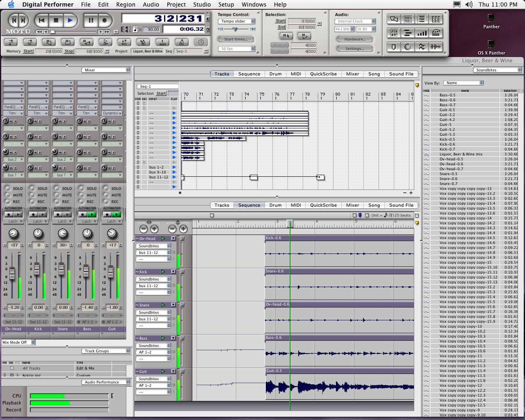Screen dimensions: 525x420
Task: Open the Drum editor grid icon
Action: [422, 19]
